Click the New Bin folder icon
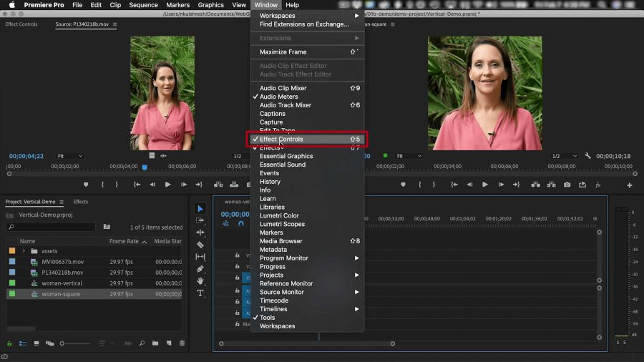Viewport: 644px width, 362px height. pos(155,343)
